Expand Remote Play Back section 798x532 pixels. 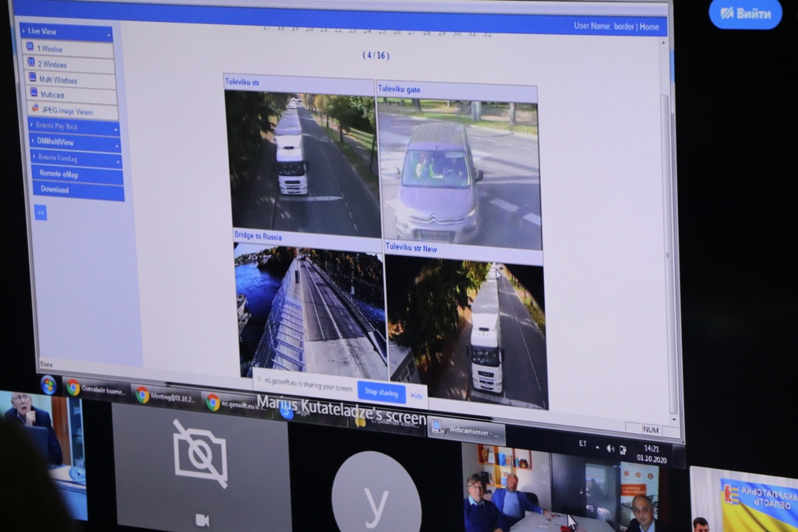[x=74, y=126]
